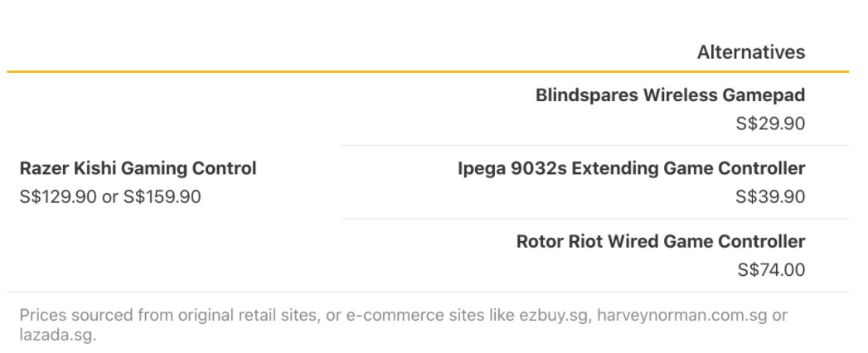
Task: Click the S$29.90 price
Action: pyautogui.click(x=770, y=123)
